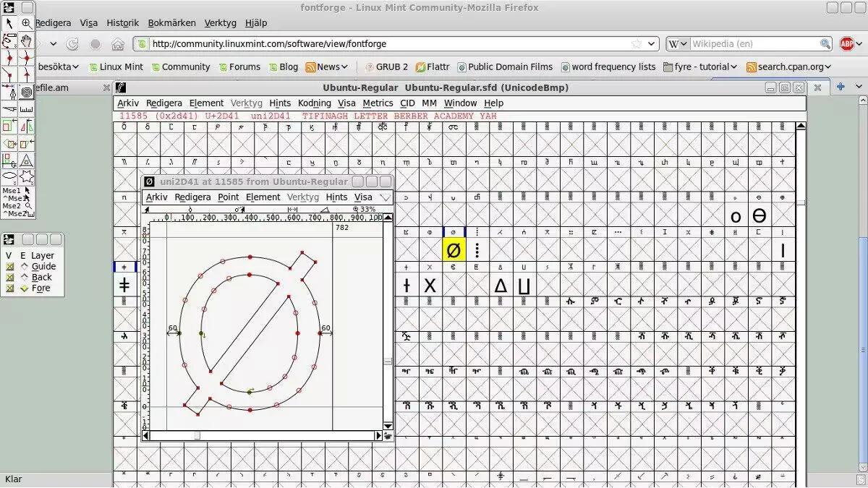Click the font view scroll up arrow
The width and height of the screenshot is (868, 488).
click(801, 126)
